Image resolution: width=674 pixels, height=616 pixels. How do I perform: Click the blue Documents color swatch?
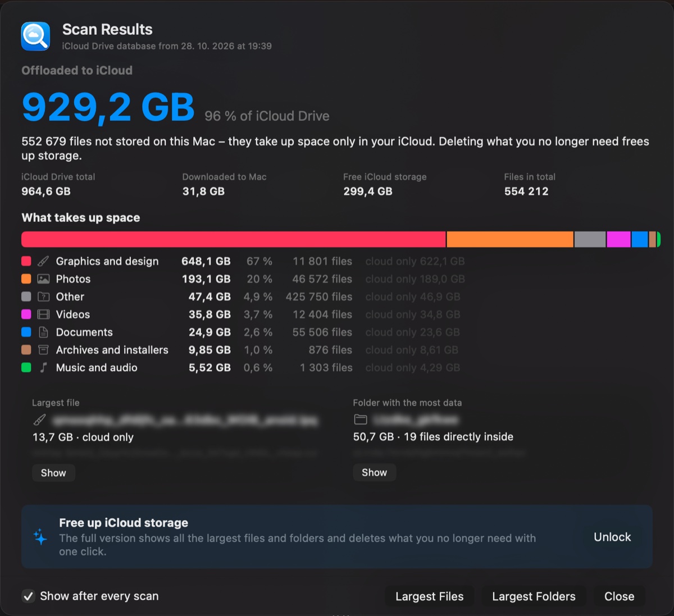pyautogui.click(x=26, y=332)
